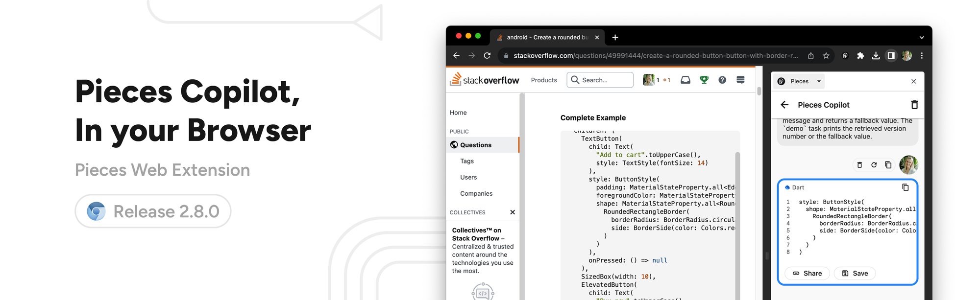
Task: Open the Products menu
Action: pyautogui.click(x=544, y=80)
